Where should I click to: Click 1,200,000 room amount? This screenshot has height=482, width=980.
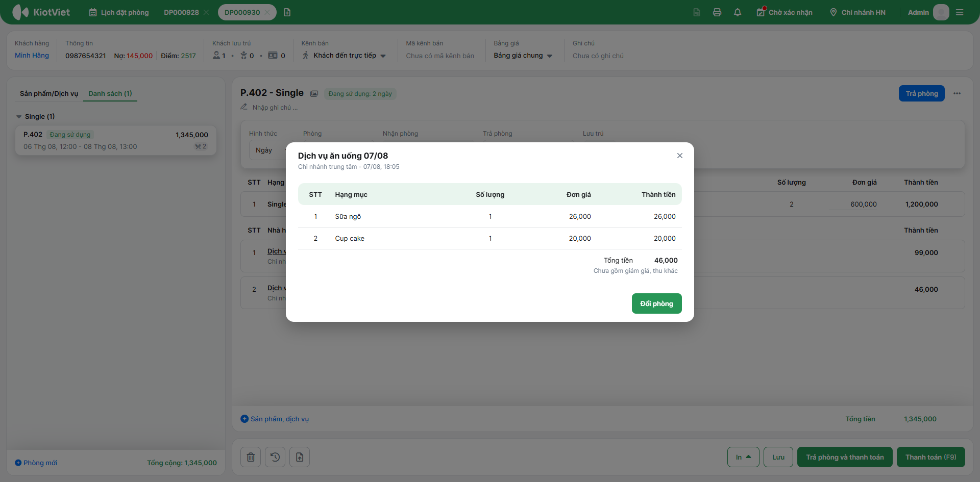(922, 204)
